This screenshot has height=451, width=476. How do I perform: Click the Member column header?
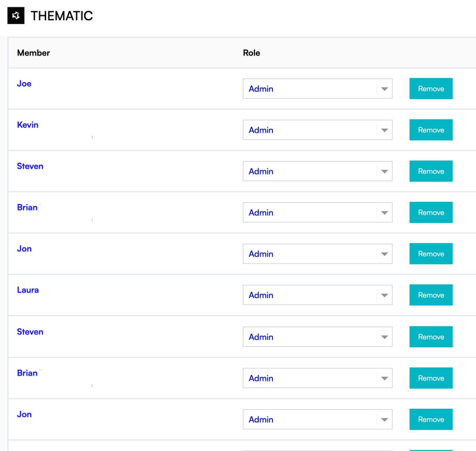(x=33, y=52)
